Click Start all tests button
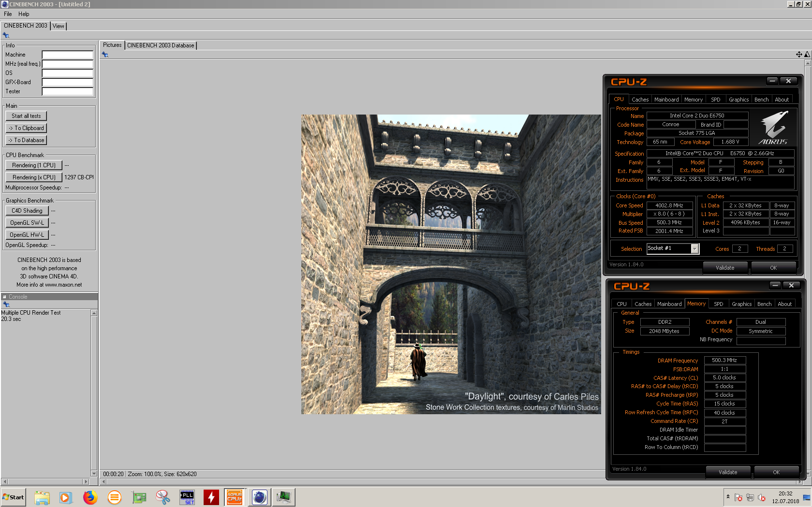812x507 pixels. (x=26, y=116)
